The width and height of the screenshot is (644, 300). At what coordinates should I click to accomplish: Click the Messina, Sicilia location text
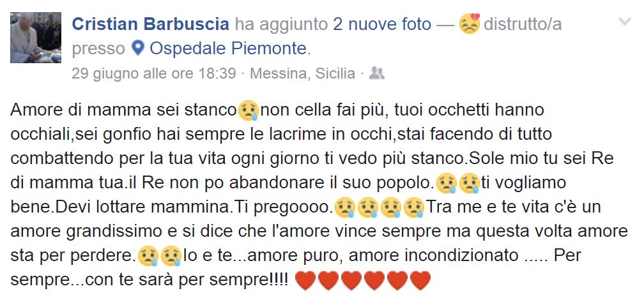pyautogui.click(x=302, y=73)
